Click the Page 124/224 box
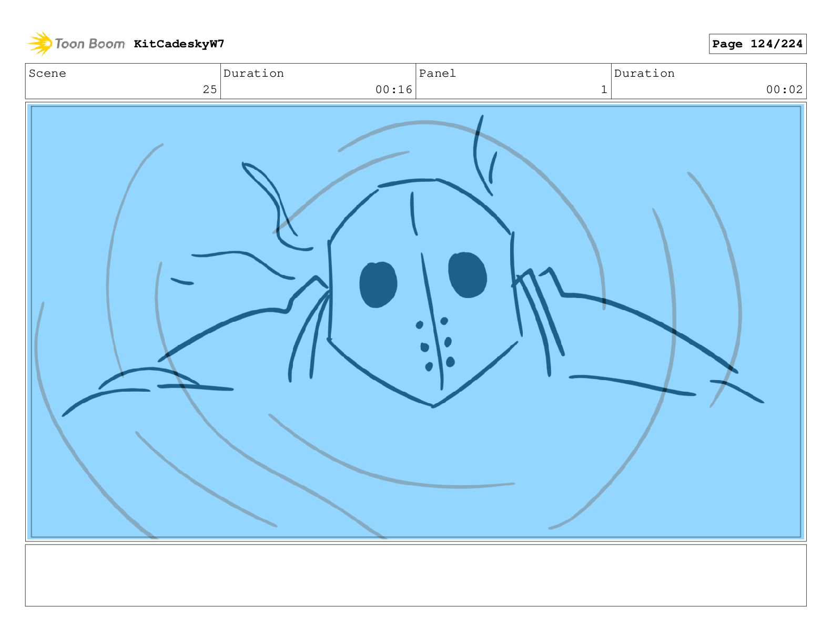This screenshot has width=832, height=644. click(x=757, y=44)
